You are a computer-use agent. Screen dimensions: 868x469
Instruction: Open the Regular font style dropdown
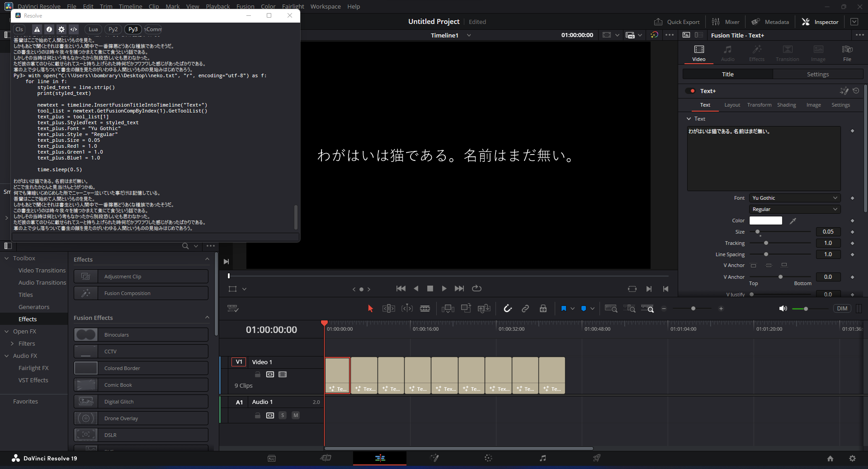pyautogui.click(x=794, y=209)
